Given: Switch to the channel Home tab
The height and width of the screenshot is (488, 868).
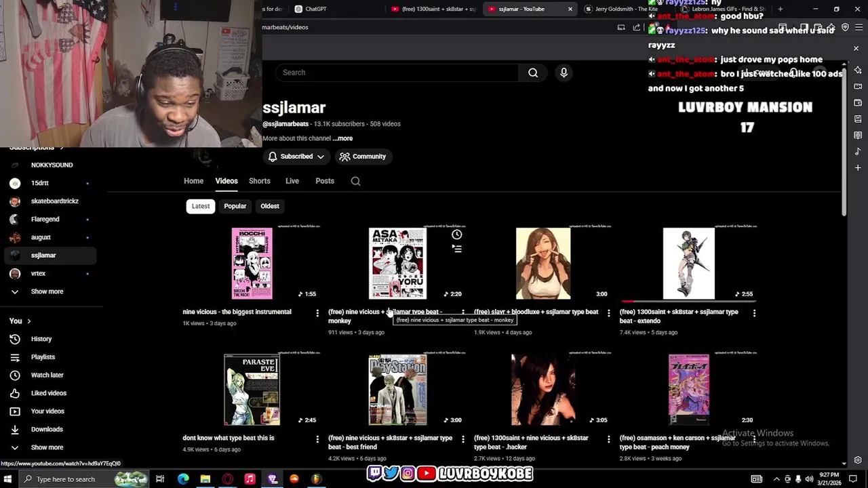Looking at the screenshot, I should coord(193,181).
